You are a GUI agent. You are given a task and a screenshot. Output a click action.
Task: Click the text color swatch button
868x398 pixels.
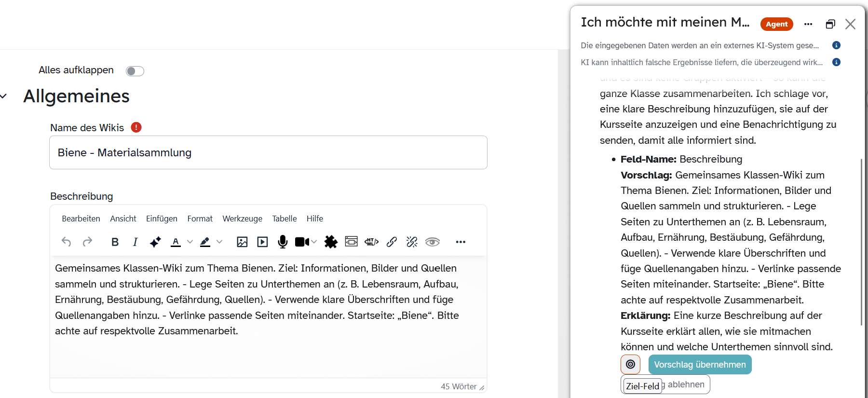[x=176, y=242]
